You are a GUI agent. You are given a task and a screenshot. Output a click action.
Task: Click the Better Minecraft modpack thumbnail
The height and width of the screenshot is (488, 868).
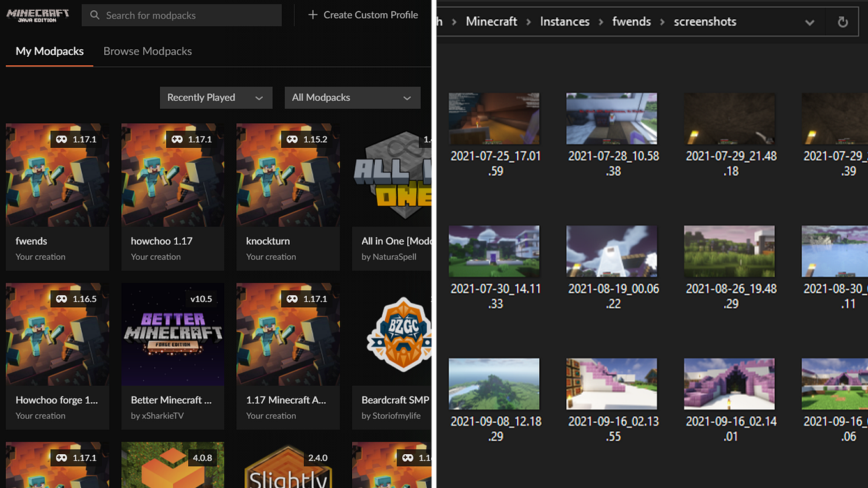(173, 334)
